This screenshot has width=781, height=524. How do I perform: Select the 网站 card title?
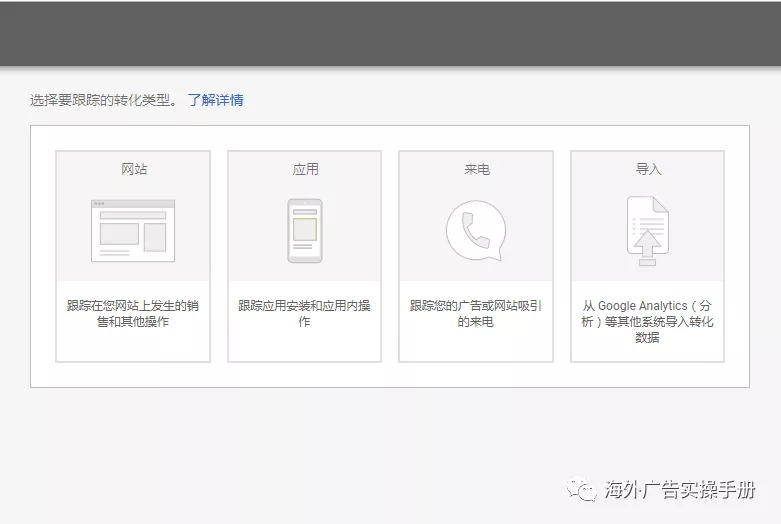click(133, 169)
